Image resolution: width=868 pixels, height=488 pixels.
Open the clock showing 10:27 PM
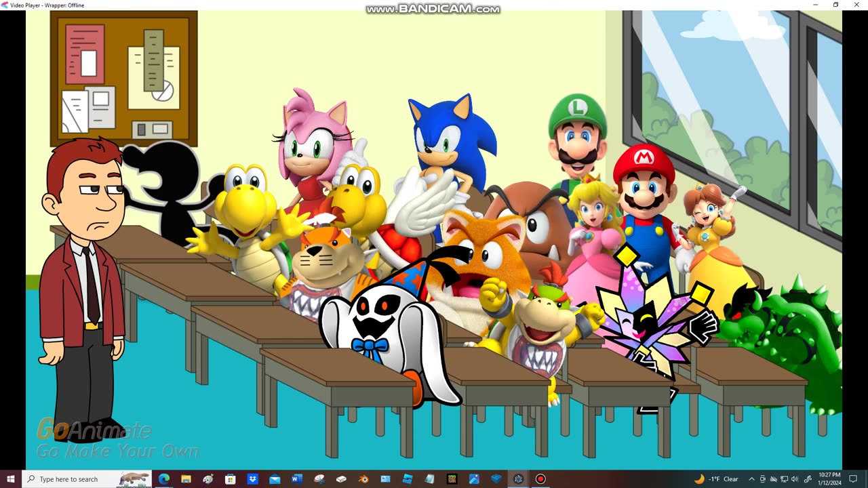[x=829, y=479]
